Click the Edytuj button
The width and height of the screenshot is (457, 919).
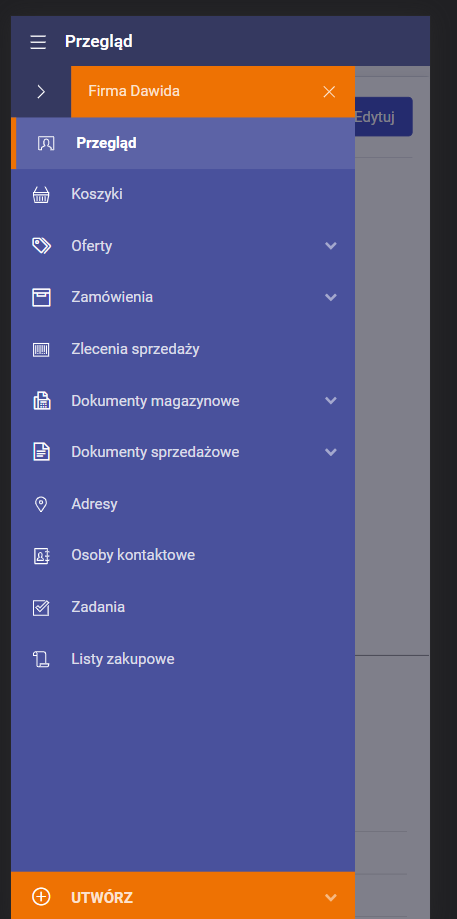click(383, 117)
